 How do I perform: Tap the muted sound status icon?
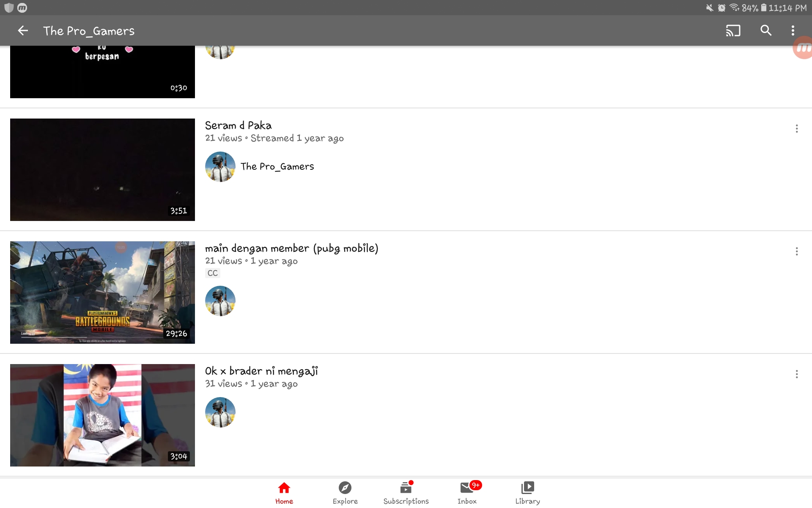click(709, 8)
